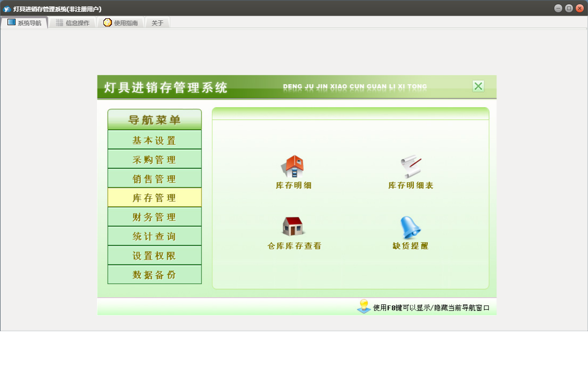Open the 缺货提醒 blue bell icon

pos(410,227)
